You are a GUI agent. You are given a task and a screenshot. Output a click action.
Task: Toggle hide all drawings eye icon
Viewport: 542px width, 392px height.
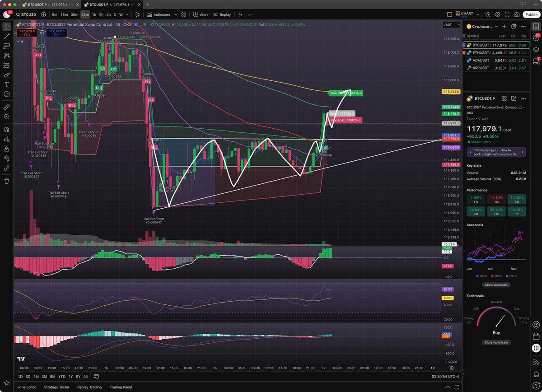pyautogui.click(x=7, y=158)
